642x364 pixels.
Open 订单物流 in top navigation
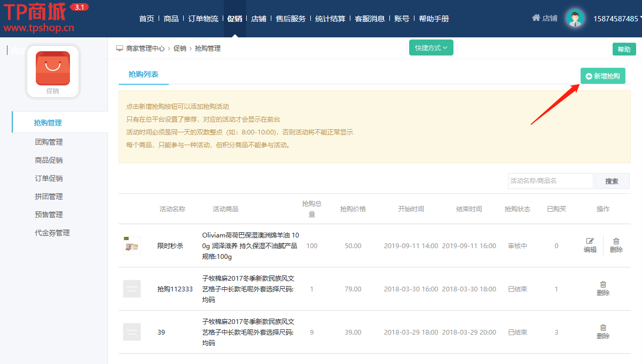pyautogui.click(x=203, y=19)
